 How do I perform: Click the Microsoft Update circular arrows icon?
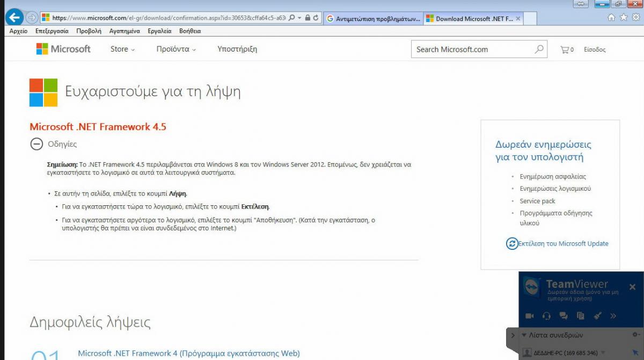(x=512, y=243)
